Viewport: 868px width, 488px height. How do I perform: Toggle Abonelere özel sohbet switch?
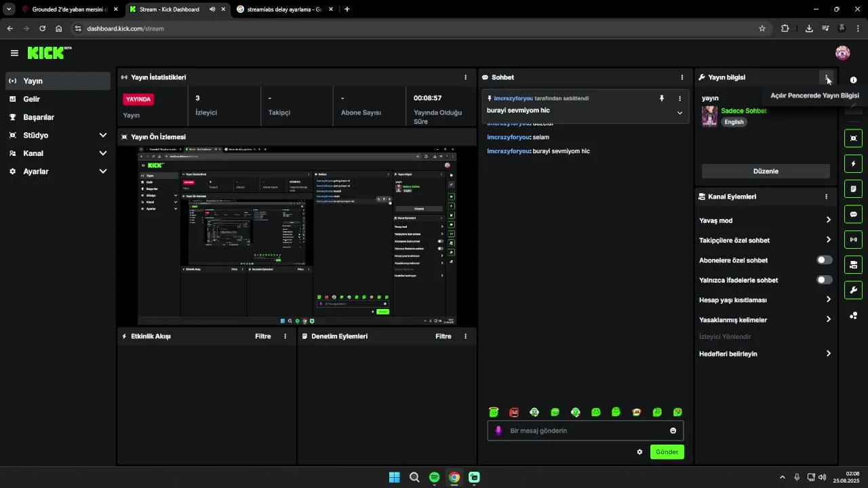click(x=824, y=260)
